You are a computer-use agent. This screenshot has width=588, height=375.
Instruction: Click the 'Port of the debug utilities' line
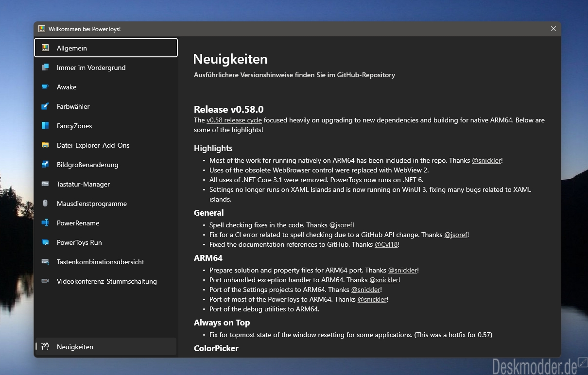[x=264, y=309]
